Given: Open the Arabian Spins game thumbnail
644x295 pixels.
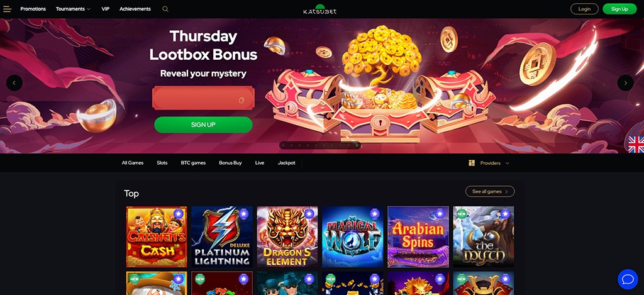Looking at the screenshot, I should pos(418,237).
